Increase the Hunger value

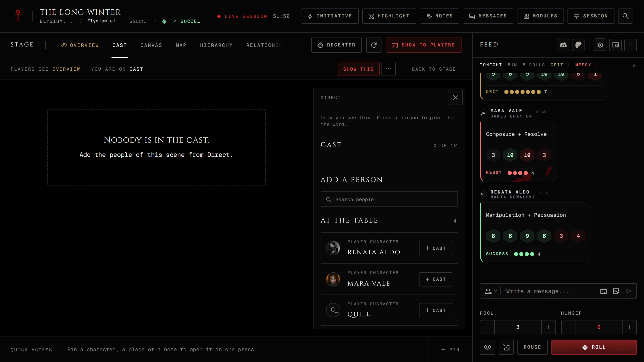pos(629,327)
